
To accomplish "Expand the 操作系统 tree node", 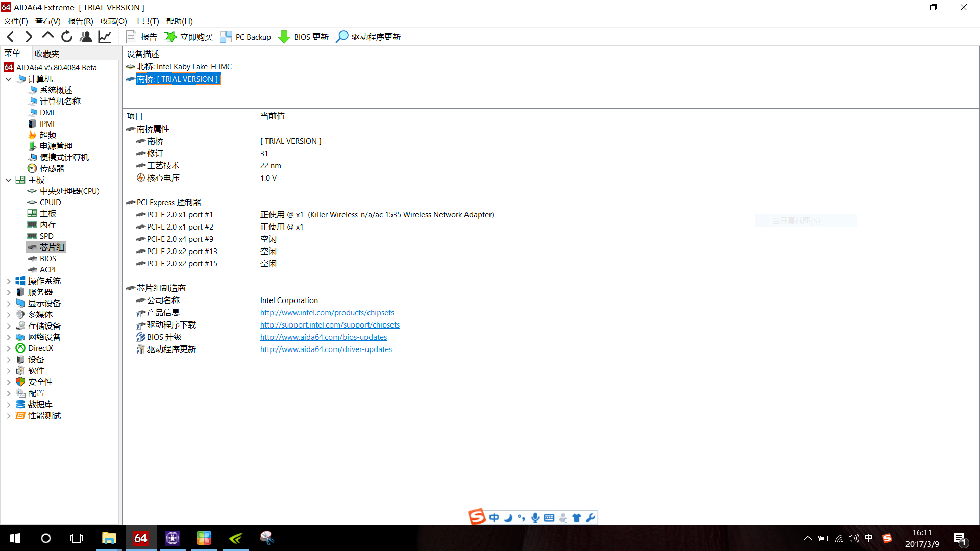I will (9, 281).
